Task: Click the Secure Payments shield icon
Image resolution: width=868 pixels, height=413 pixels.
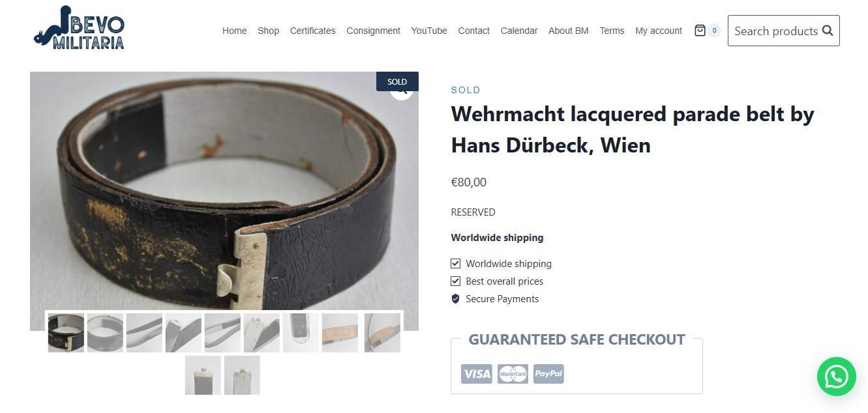Action: click(x=456, y=299)
